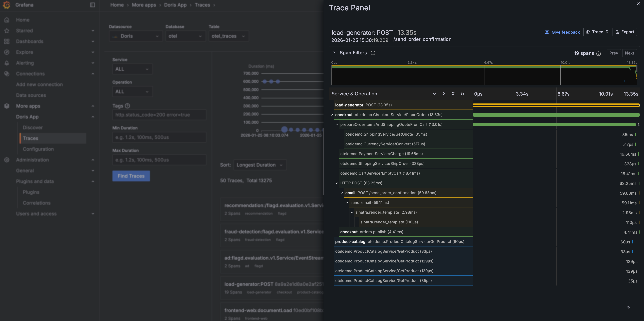Open Doris App Configuration page
This screenshot has width=644, height=321.
(x=38, y=149)
